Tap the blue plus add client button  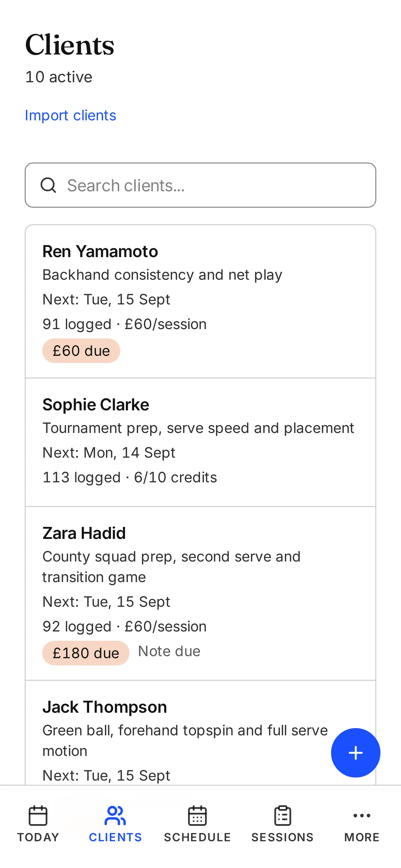tap(355, 752)
